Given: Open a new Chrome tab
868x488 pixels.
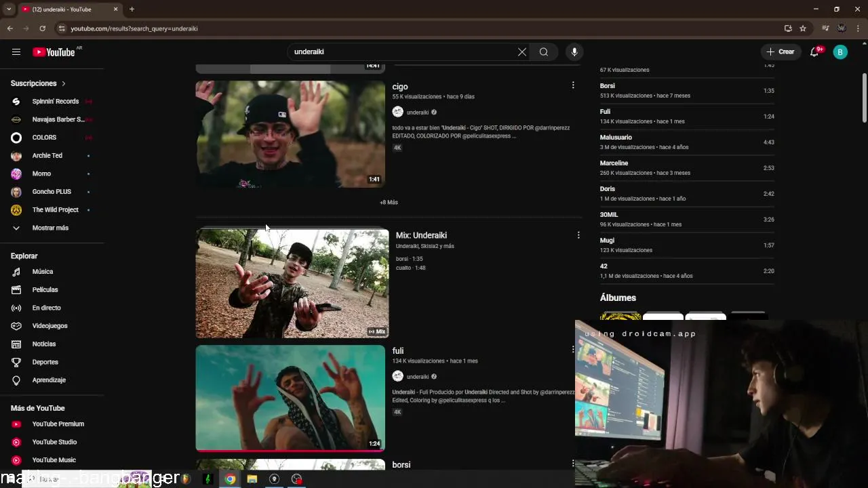Looking at the screenshot, I should [x=132, y=9].
